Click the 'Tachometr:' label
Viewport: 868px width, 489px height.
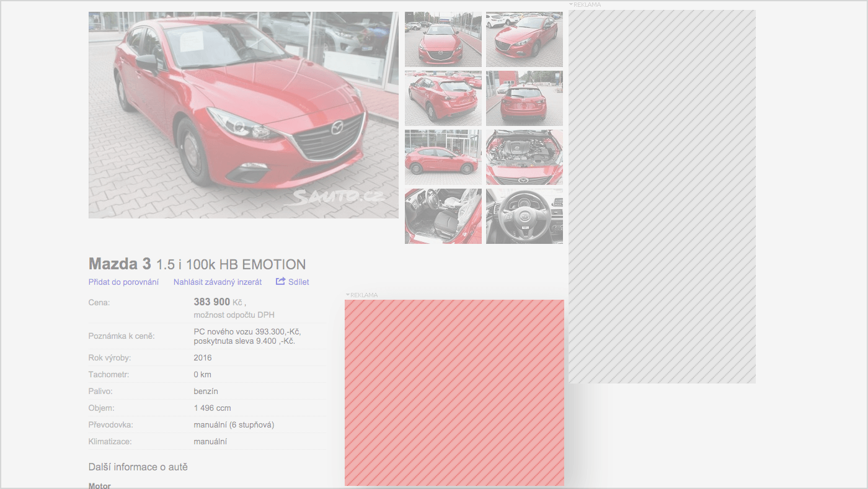[x=108, y=374]
